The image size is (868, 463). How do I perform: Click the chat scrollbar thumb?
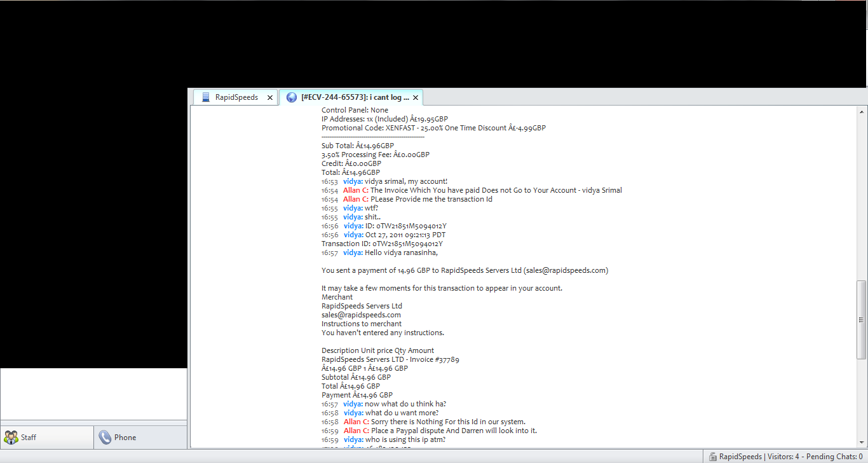coord(862,320)
